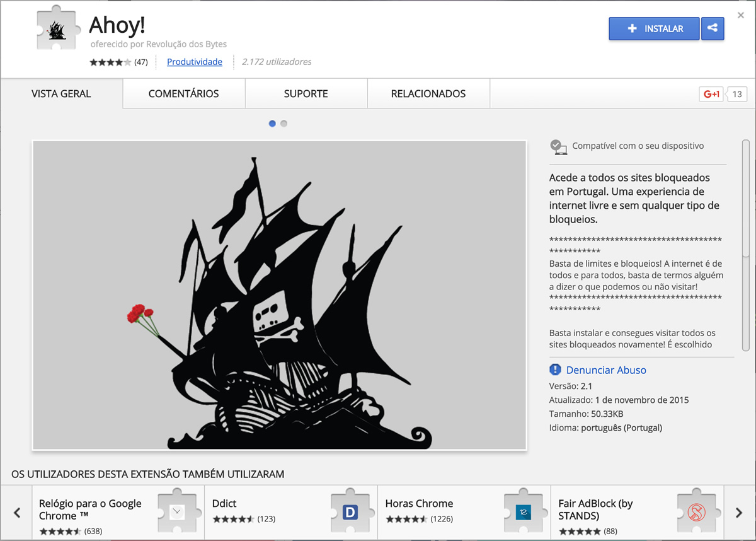Image resolution: width=756 pixels, height=541 pixels.
Task: Click the Denunciar Abuso warning icon
Action: pos(555,370)
